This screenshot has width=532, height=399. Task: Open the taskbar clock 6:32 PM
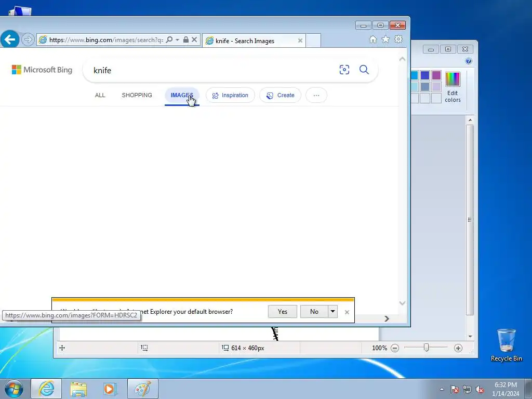(x=506, y=389)
